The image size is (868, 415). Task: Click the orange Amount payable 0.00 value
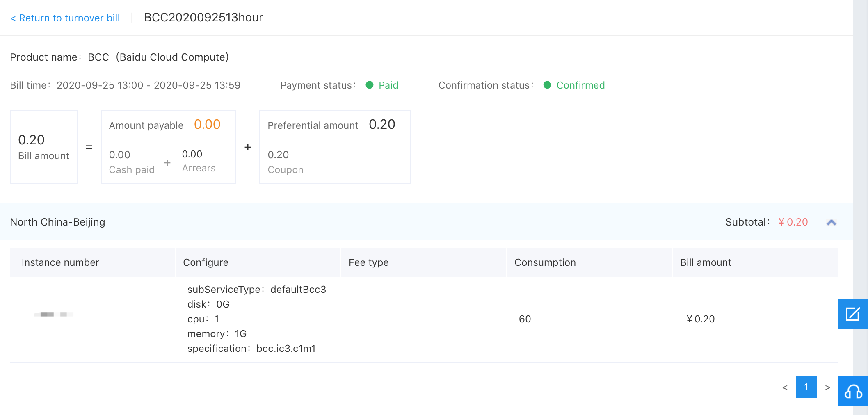(x=207, y=124)
